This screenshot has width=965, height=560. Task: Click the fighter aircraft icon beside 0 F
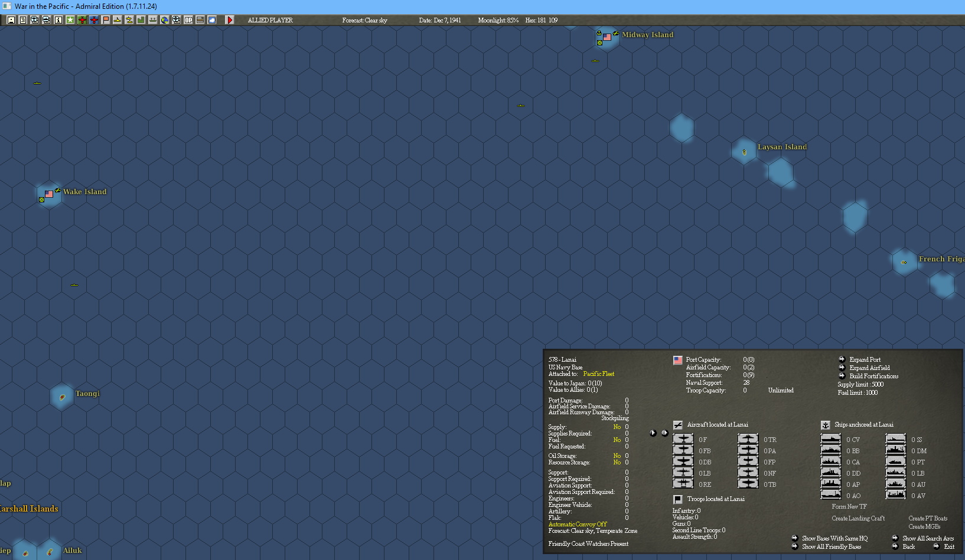pyautogui.click(x=683, y=439)
